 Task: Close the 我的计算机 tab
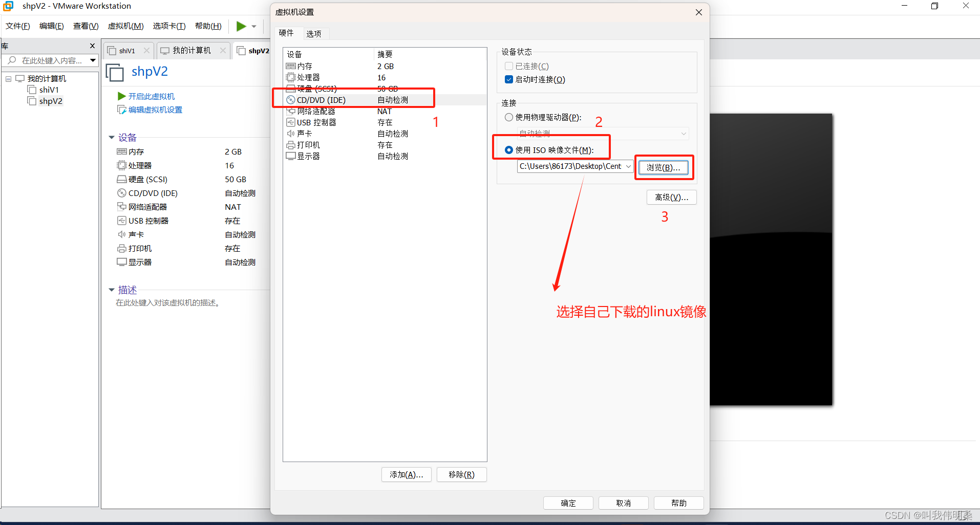pyautogui.click(x=223, y=50)
